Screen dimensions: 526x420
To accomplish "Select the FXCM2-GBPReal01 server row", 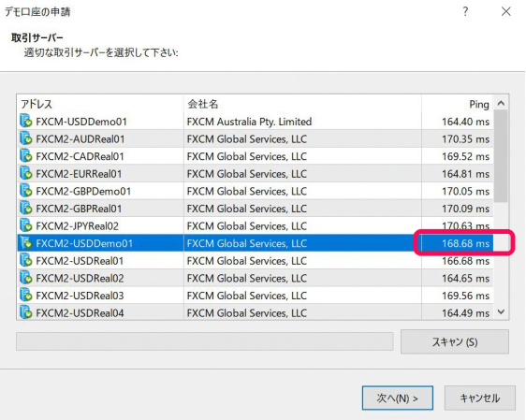I will [256, 209].
